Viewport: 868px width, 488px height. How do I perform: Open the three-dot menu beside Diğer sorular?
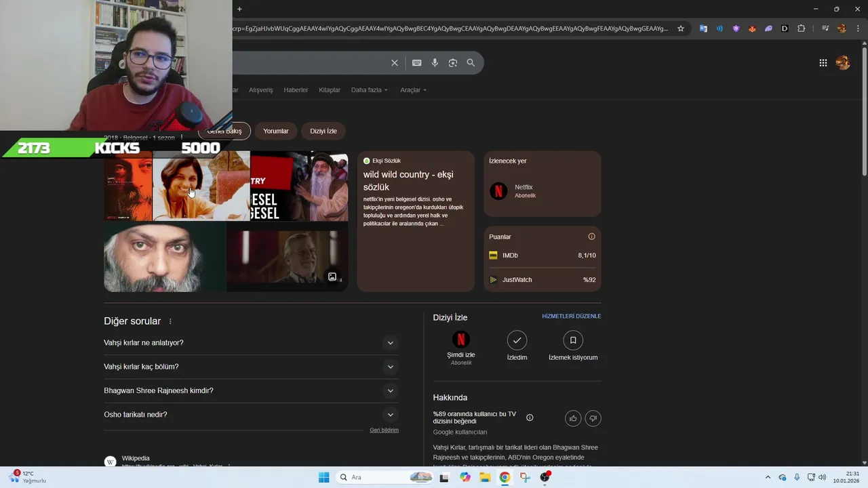[x=170, y=321]
